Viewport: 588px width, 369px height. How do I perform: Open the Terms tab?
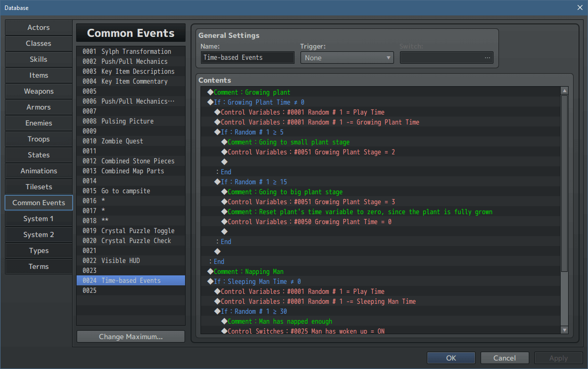click(39, 266)
